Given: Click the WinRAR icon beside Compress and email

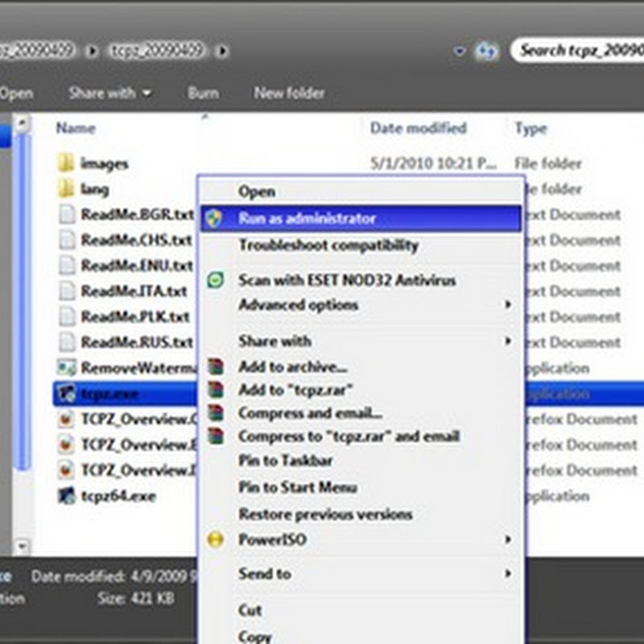Looking at the screenshot, I should (x=216, y=413).
